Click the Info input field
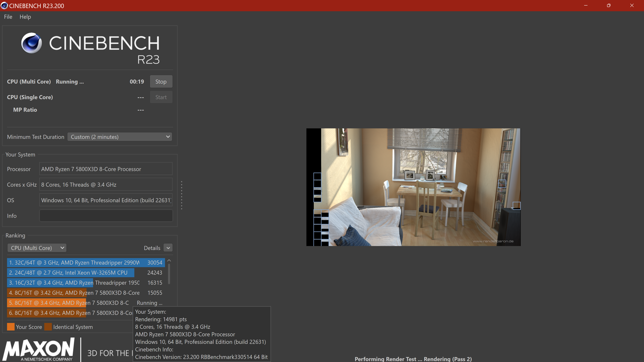 [x=106, y=216]
